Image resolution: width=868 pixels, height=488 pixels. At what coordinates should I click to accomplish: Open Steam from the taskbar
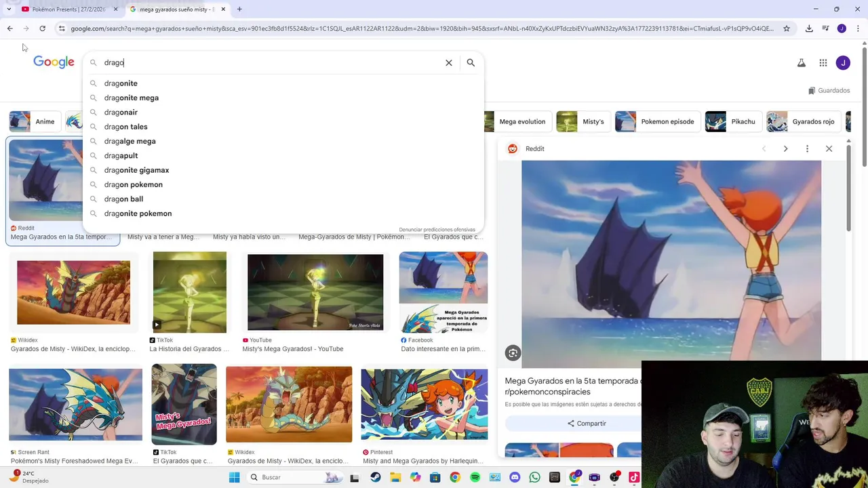point(375,477)
